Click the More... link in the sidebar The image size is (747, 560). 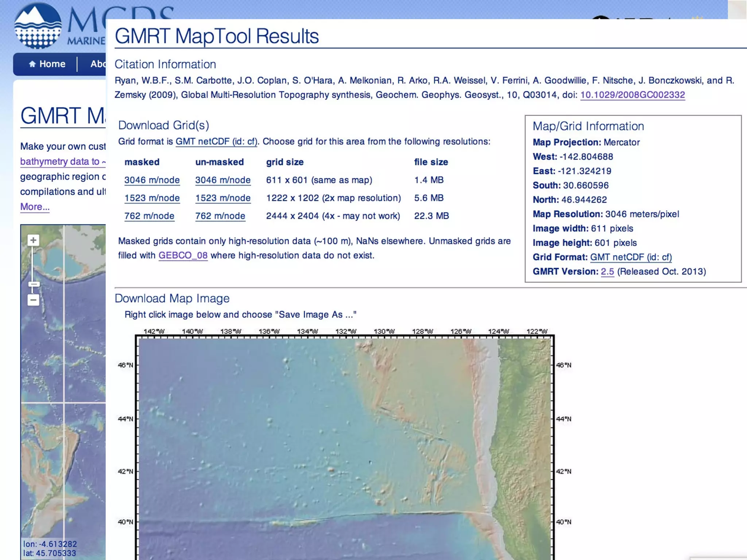35,207
